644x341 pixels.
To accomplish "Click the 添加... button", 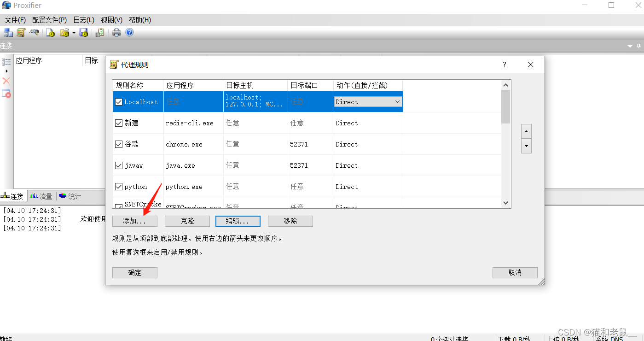I will pos(135,221).
